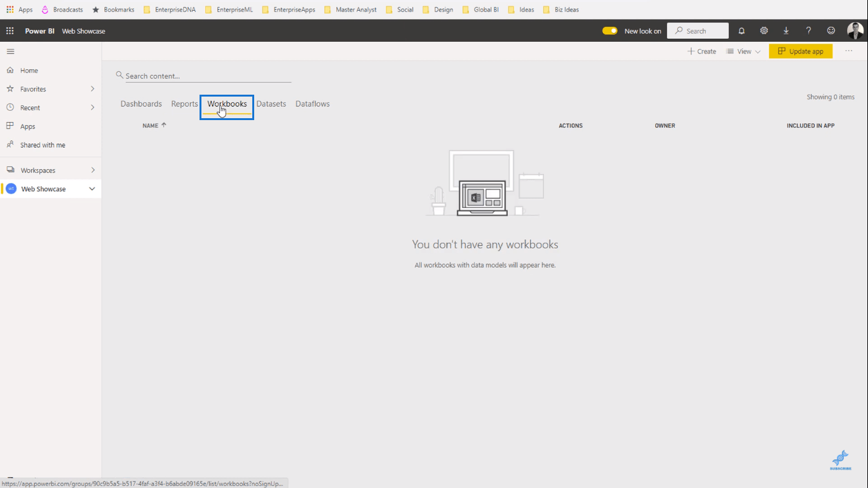
Task: Open the View dropdown
Action: pos(743,51)
